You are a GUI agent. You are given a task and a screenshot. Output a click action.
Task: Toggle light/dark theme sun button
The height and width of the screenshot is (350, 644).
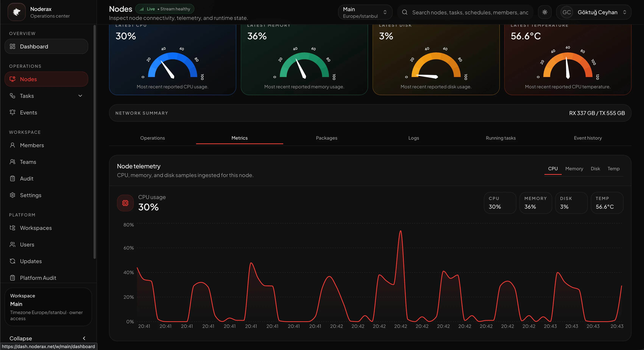click(x=545, y=12)
